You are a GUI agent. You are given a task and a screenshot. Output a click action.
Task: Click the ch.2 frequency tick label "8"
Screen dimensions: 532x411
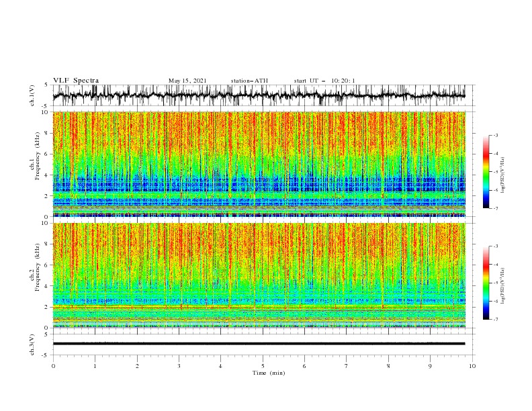click(47, 244)
